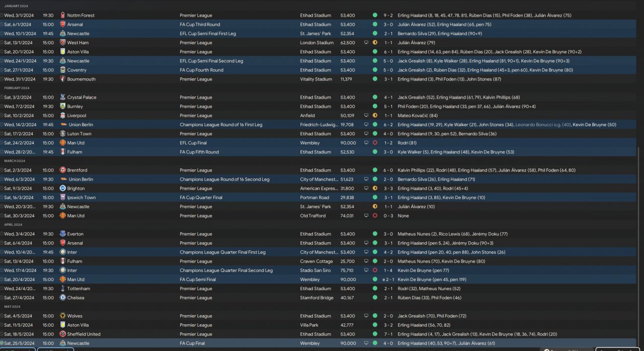Click the Man Utd badge on EFL Cup Final row
This screenshot has width=644, height=351.
pos(62,143)
